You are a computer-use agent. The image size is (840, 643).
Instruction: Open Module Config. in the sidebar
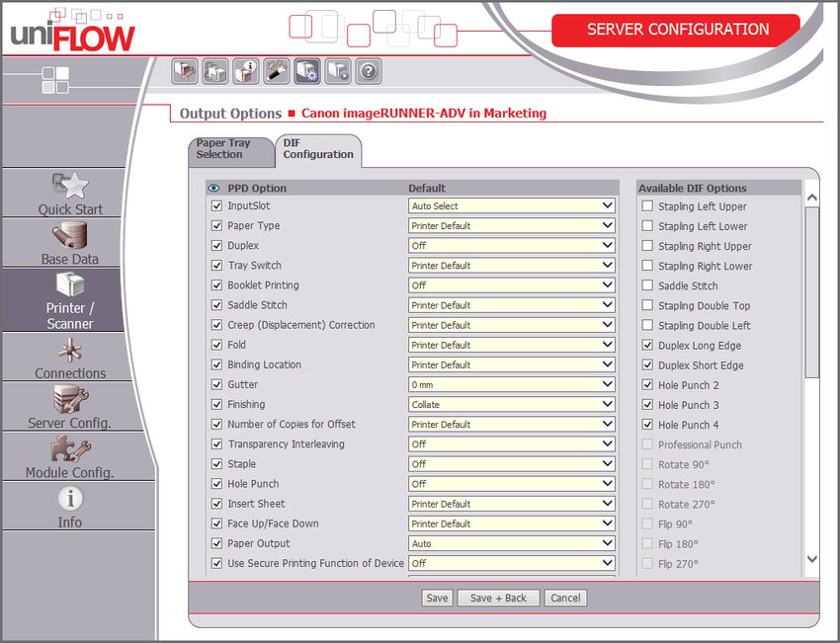click(x=70, y=457)
